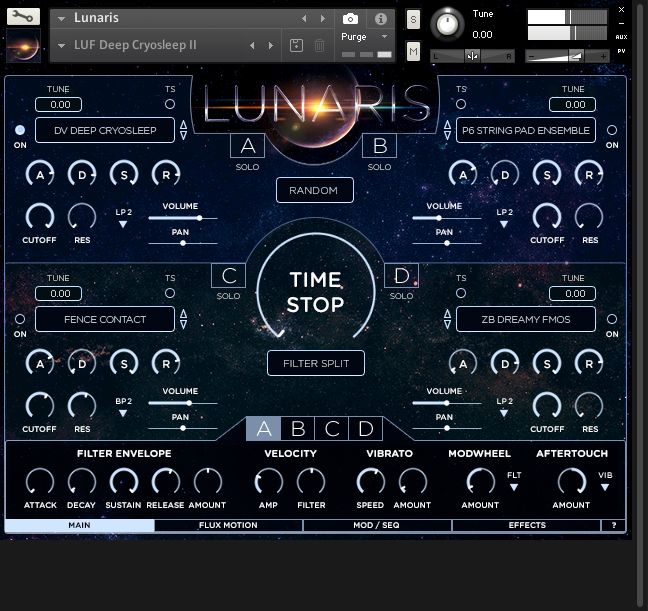Viewport: 648px width, 611px height.
Task: Open layer A LP2 filter type dropdown
Action: [x=123, y=224]
